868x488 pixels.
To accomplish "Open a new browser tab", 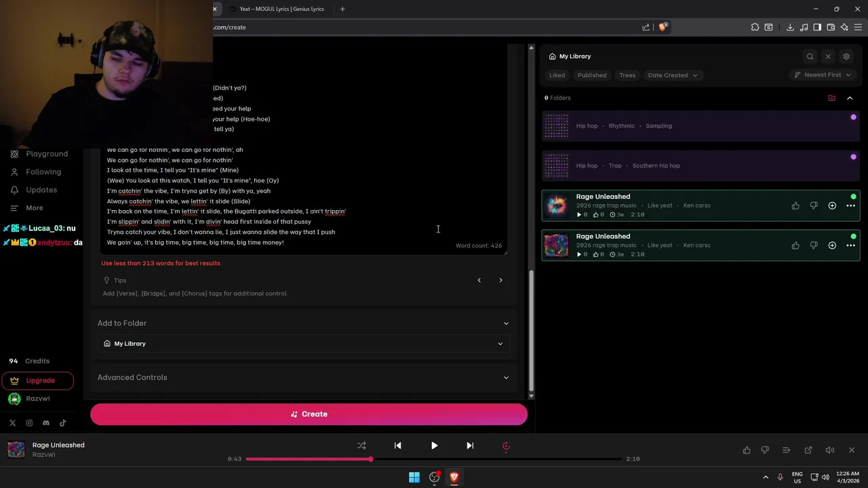I will point(342,9).
